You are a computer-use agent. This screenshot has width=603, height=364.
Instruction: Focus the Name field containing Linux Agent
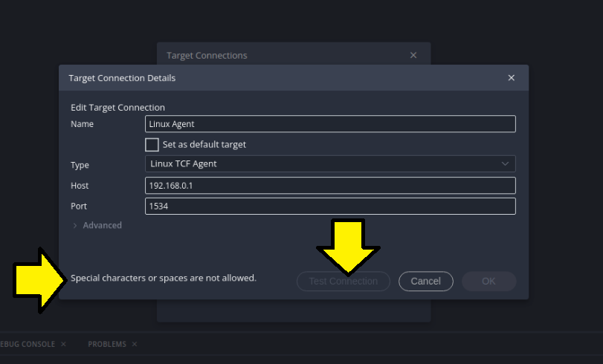click(329, 124)
